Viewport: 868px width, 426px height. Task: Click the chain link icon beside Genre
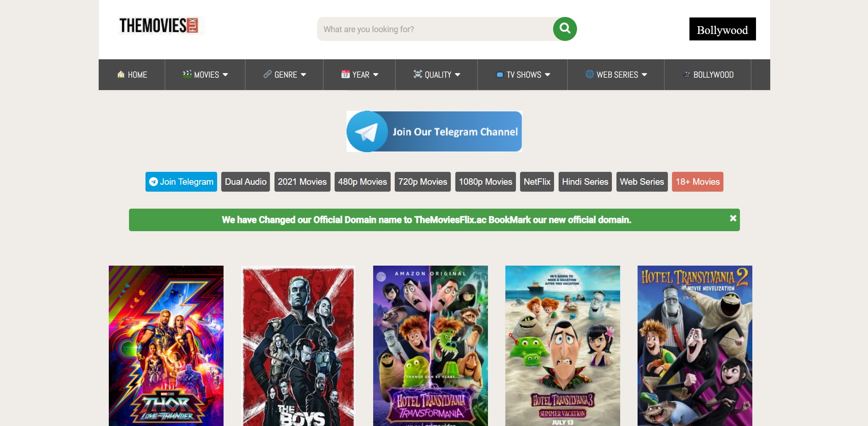[268, 74]
